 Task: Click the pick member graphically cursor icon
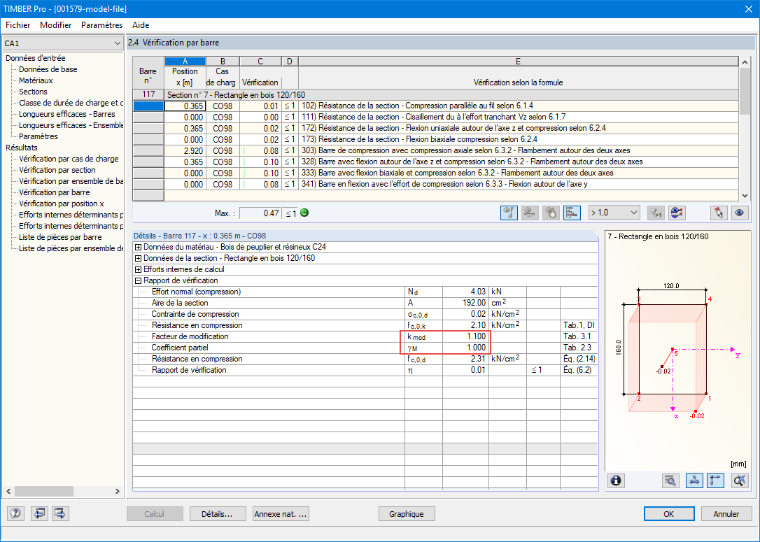coord(718,212)
